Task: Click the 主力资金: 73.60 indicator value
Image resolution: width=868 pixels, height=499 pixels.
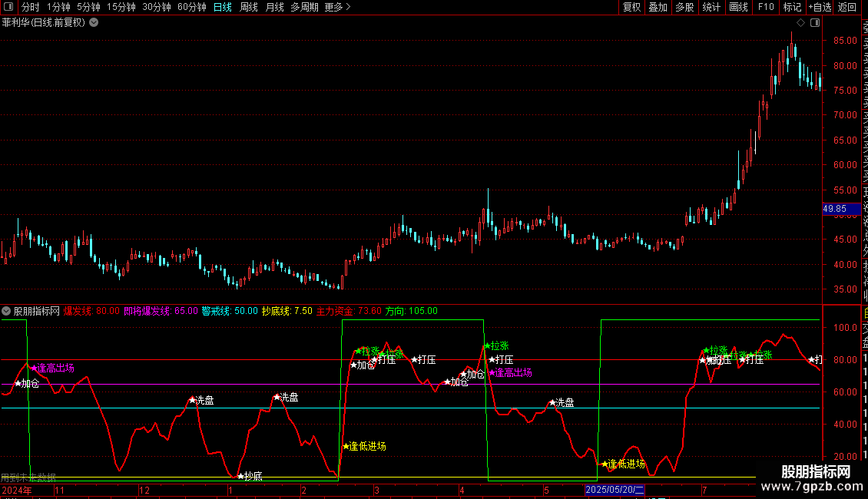Action: click(349, 311)
